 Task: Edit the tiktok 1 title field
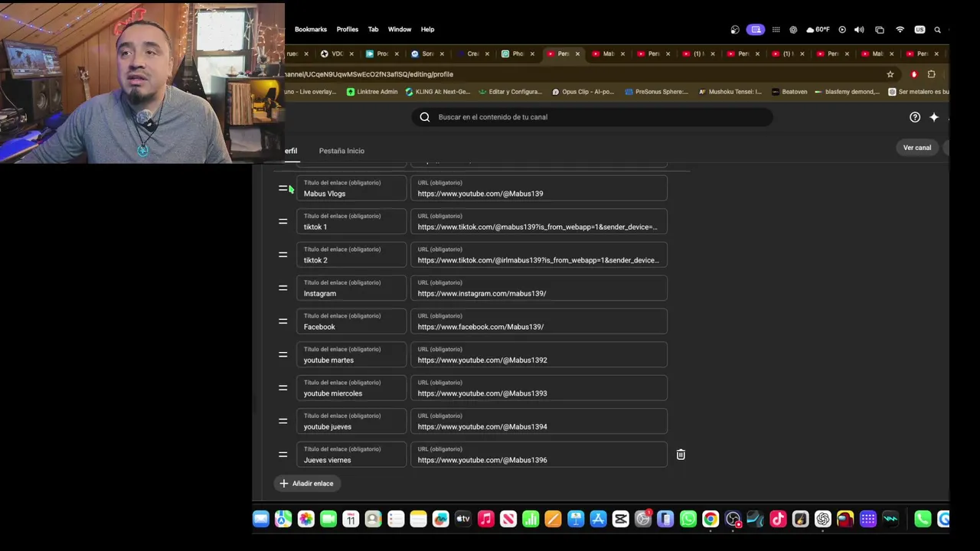[351, 222]
